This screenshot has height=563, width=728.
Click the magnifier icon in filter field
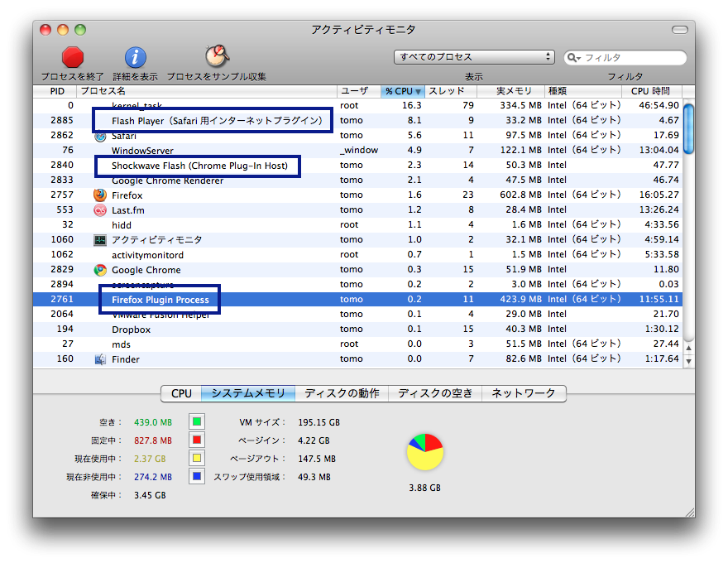click(574, 58)
